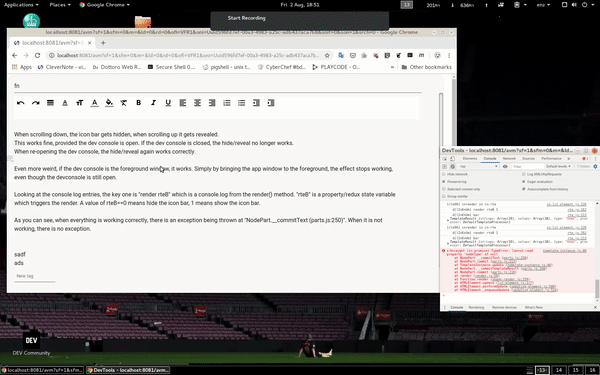Toggle the Hide network checkbox

(x=444, y=174)
